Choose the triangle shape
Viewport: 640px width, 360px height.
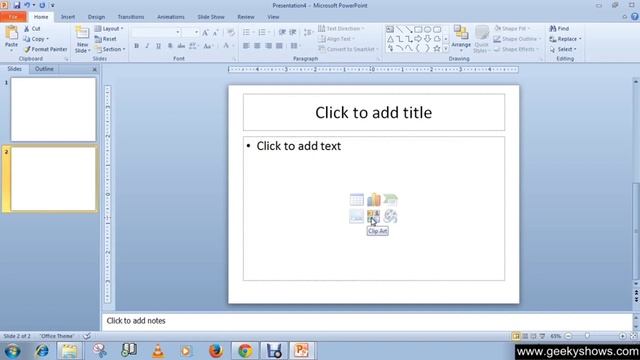[391, 39]
